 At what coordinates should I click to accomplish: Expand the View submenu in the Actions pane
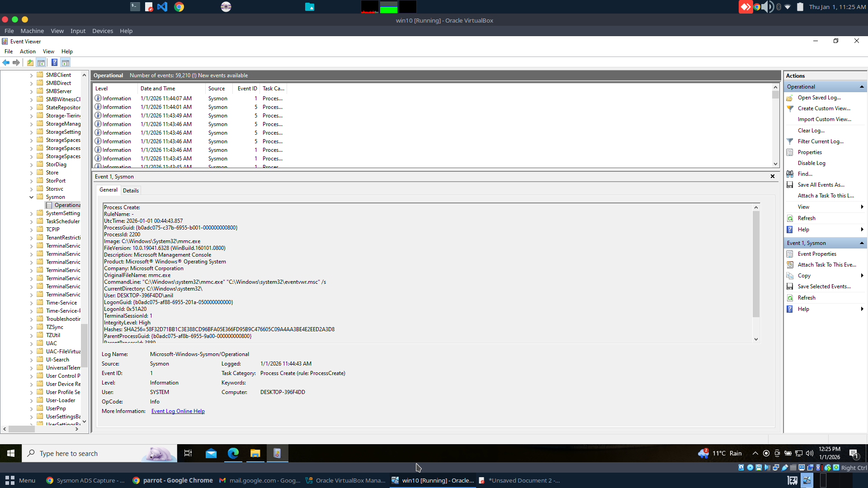coord(803,207)
